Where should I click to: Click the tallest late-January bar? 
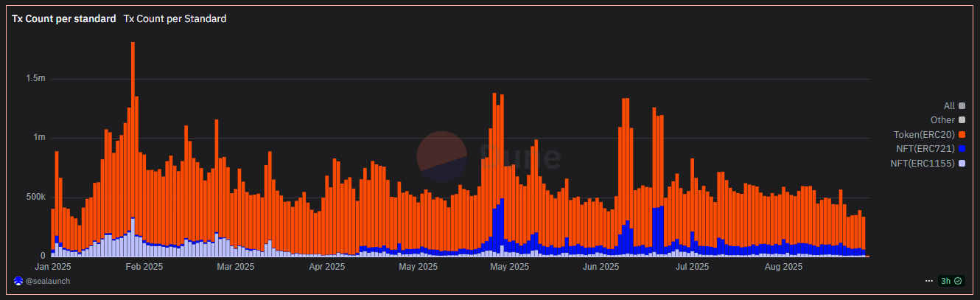[x=133, y=149]
